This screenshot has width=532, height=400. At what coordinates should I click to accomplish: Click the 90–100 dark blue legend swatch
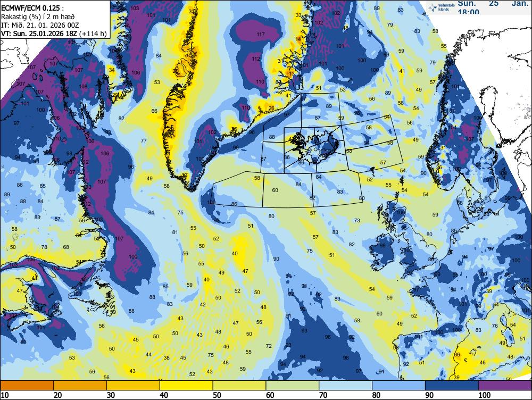click(x=452, y=386)
